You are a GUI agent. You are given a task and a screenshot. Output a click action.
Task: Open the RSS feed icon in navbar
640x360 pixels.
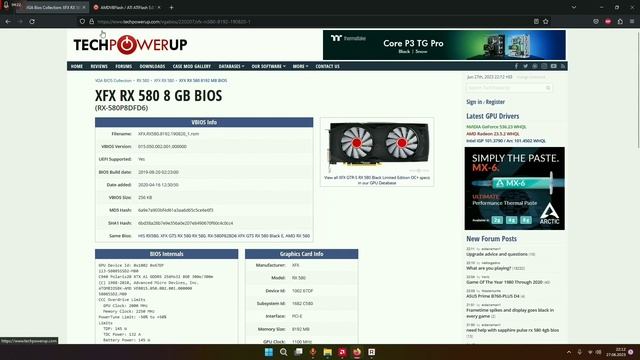[563, 66]
